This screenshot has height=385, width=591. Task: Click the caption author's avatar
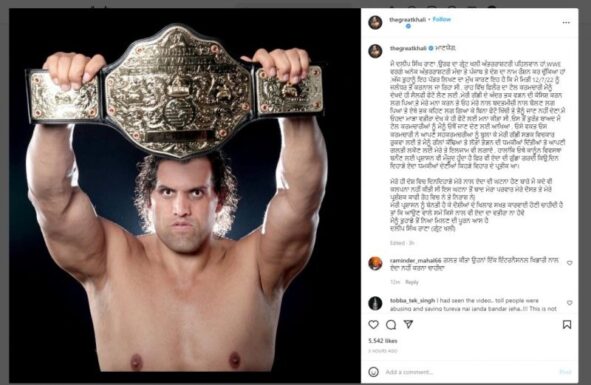[x=375, y=51]
